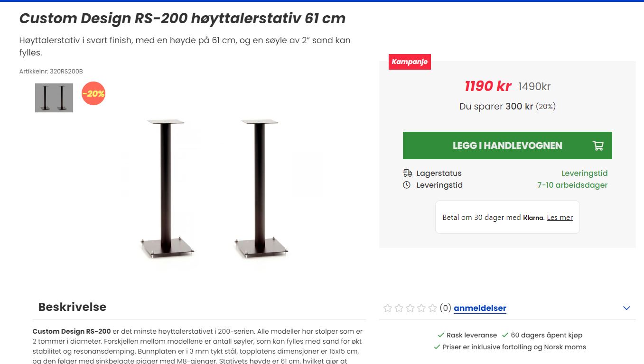Click the delivery truck icon beside Lagerstatus
Image resolution: width=644 pixels, height=364 pixels.
[x=407, y=173]
